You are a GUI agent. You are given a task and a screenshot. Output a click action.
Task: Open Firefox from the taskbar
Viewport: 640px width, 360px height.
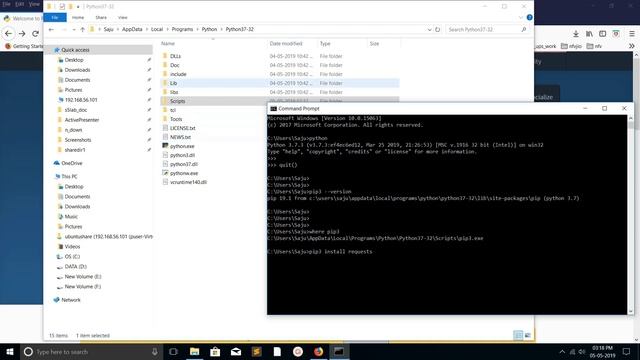click(x=318, y=351)
